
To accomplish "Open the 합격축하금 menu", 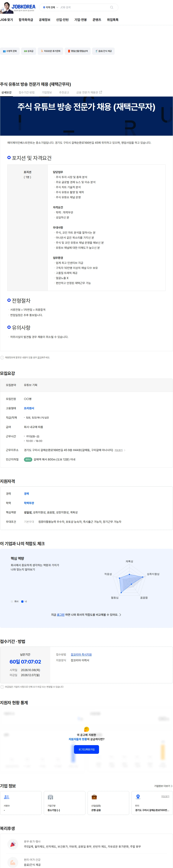I will pos(26,20).
